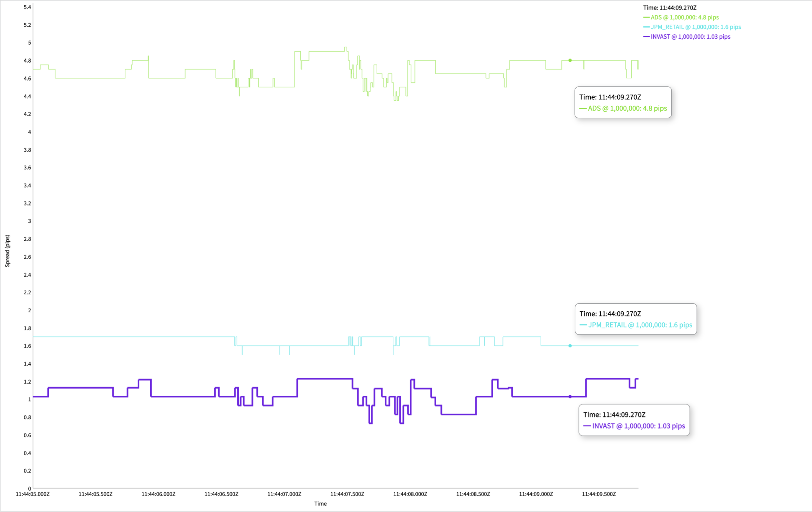Click x-axis label 11:44:06.000Z
The width and height of the screenshot is (812, 512).
coord(159,494)
